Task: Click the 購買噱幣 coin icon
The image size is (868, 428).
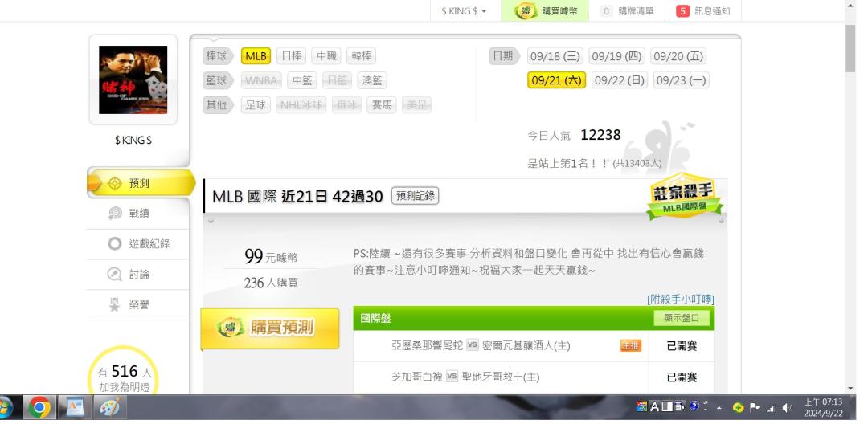Action: pyautogui.click(x=526, y=11)
